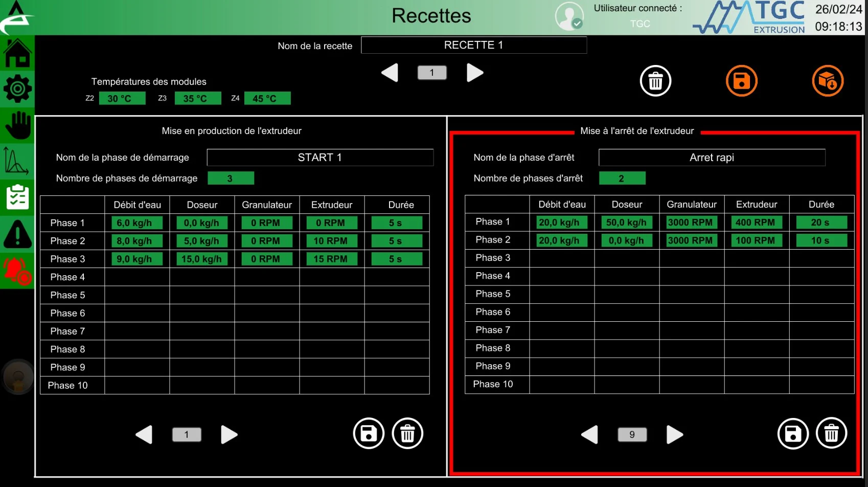Image resolution: width=868 pixels, height=487 pixels.
Task: Edit the recipe number field showing 1
Action: pyautogui.click(x=432, y=73)
